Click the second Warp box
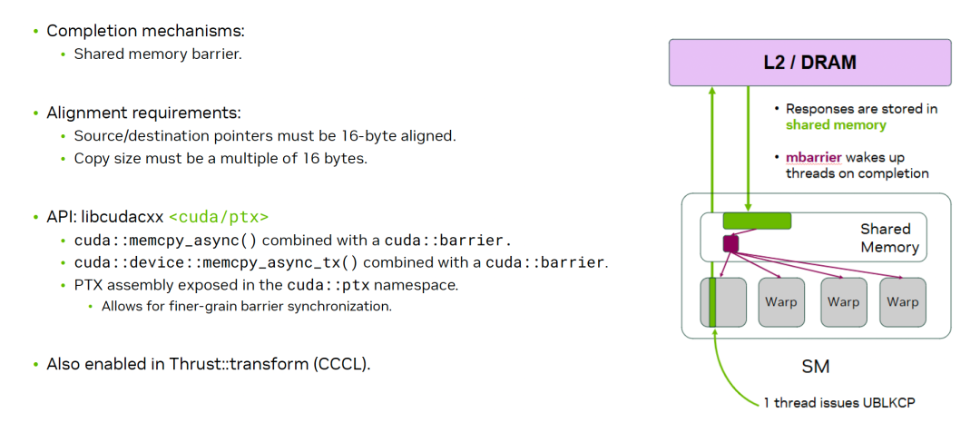The width and height of the screenshot is (980, 423). [781, 302]
